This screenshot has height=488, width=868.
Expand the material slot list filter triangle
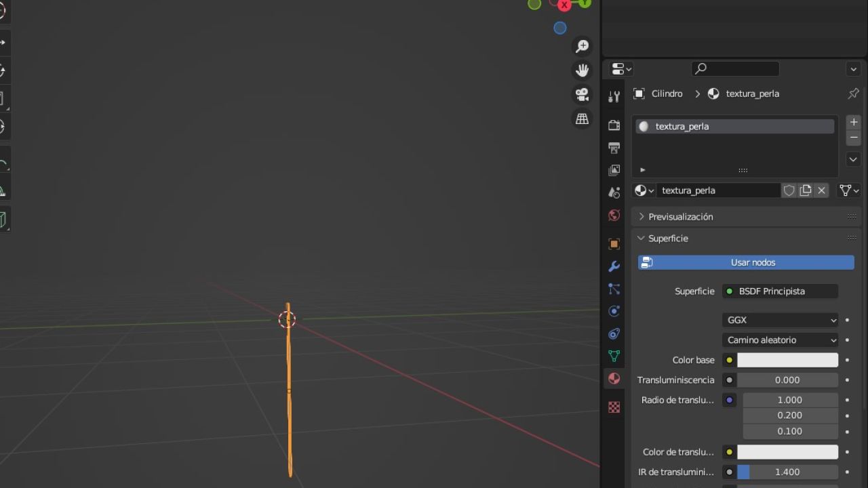[643, 170]
